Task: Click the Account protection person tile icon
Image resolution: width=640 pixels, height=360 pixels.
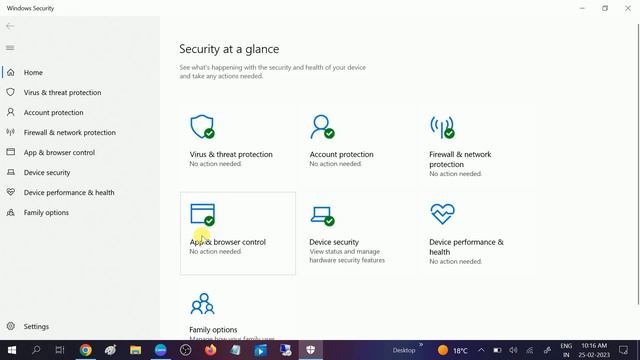Action: click(322, 127)
